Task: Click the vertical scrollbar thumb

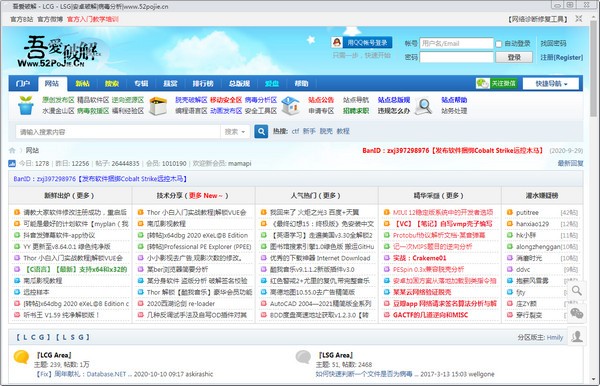Action: pyautogui.click(x=593, y=69)
